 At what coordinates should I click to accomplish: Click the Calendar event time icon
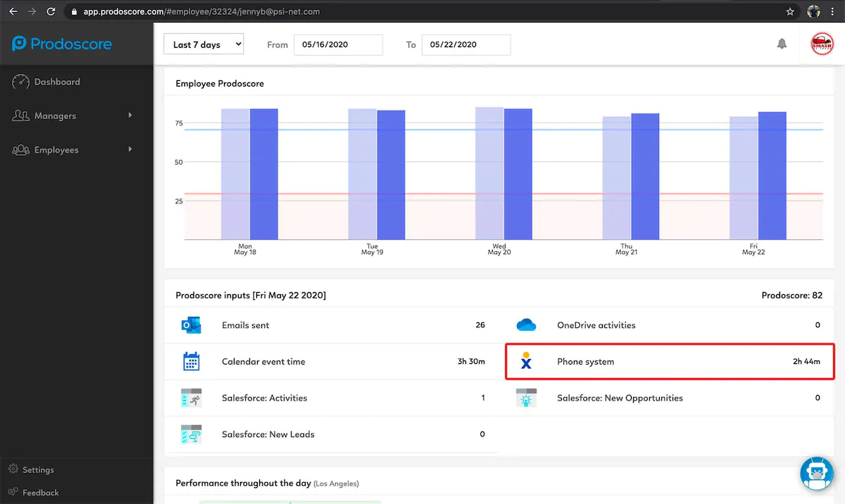coord(191,362)
